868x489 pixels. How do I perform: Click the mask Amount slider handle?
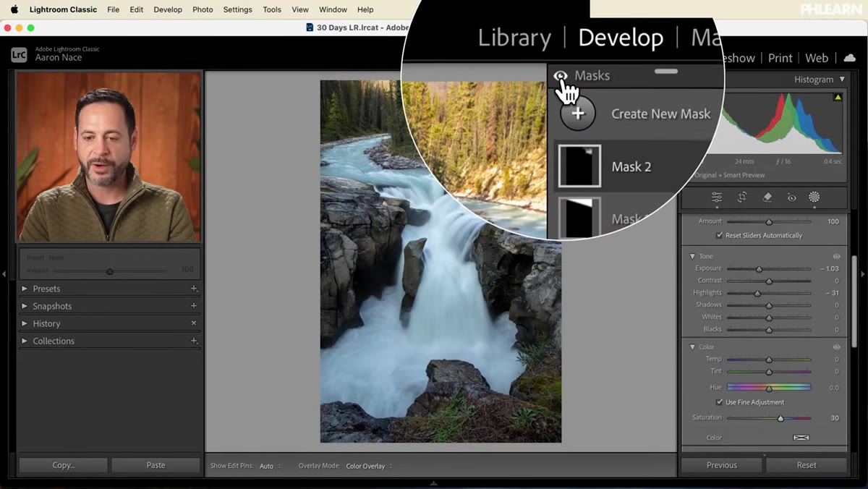pyautogui.click(x=769, y=222)
